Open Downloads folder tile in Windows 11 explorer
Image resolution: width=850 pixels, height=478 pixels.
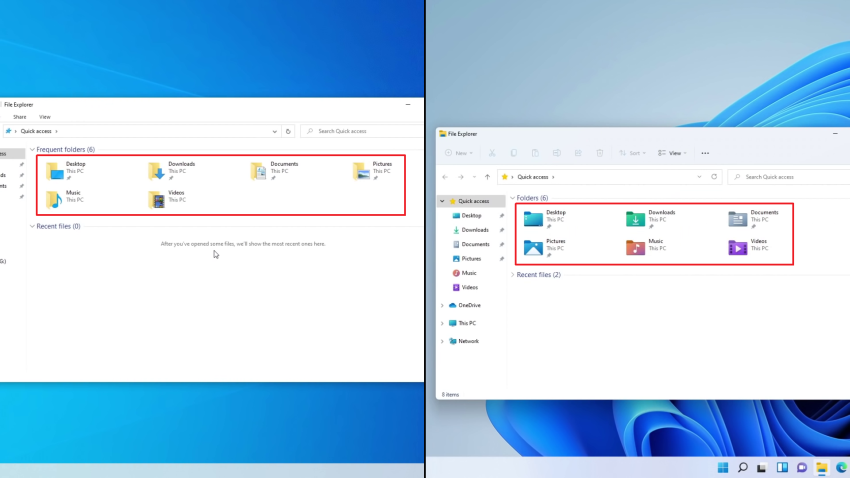pos(651,219)
